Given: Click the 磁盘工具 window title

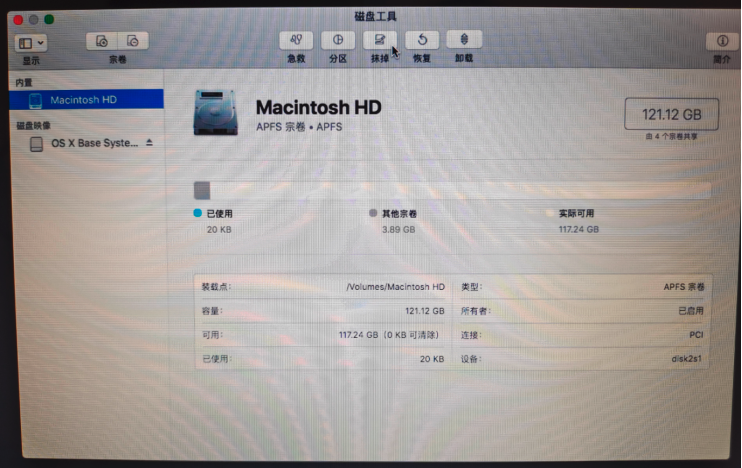Looking at the screenshot, I should tap(375, 17).
